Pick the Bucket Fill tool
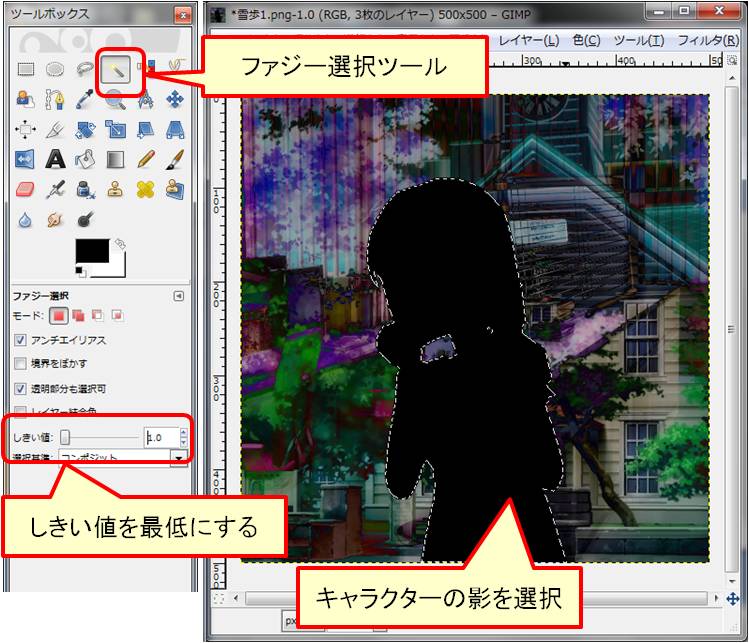This screenshot has height=643, width=749. pos(85,159)
